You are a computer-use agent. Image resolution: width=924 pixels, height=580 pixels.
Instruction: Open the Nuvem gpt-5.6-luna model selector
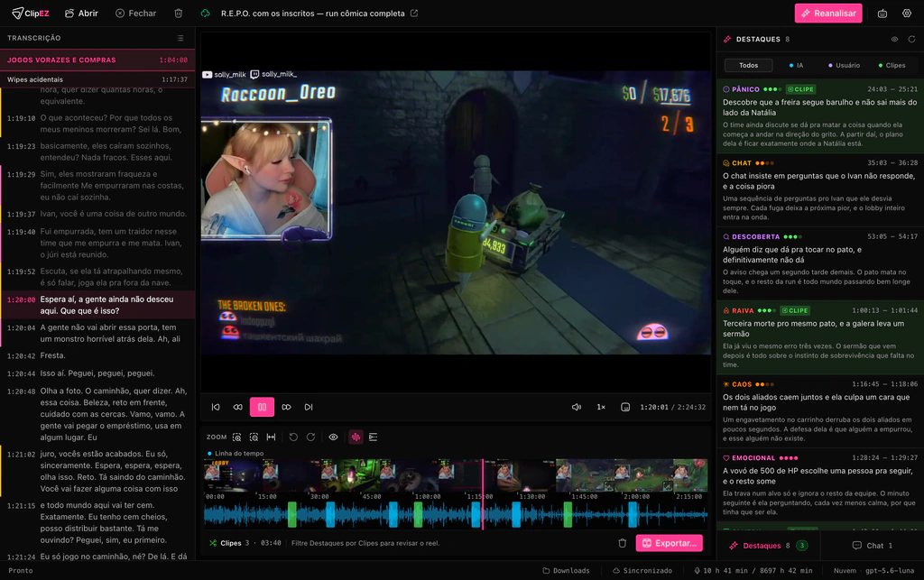coord(873,571)
